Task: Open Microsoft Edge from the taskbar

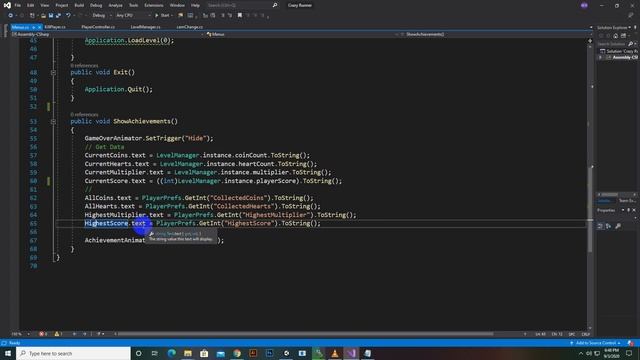Action: pyautogui.click(x=171, y=353)
